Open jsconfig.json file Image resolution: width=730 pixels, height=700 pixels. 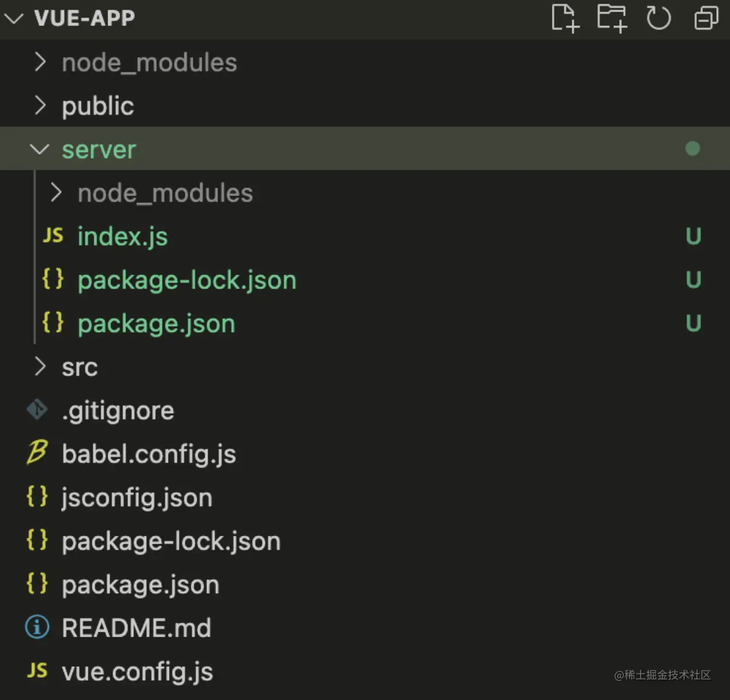tap(136, 498)
